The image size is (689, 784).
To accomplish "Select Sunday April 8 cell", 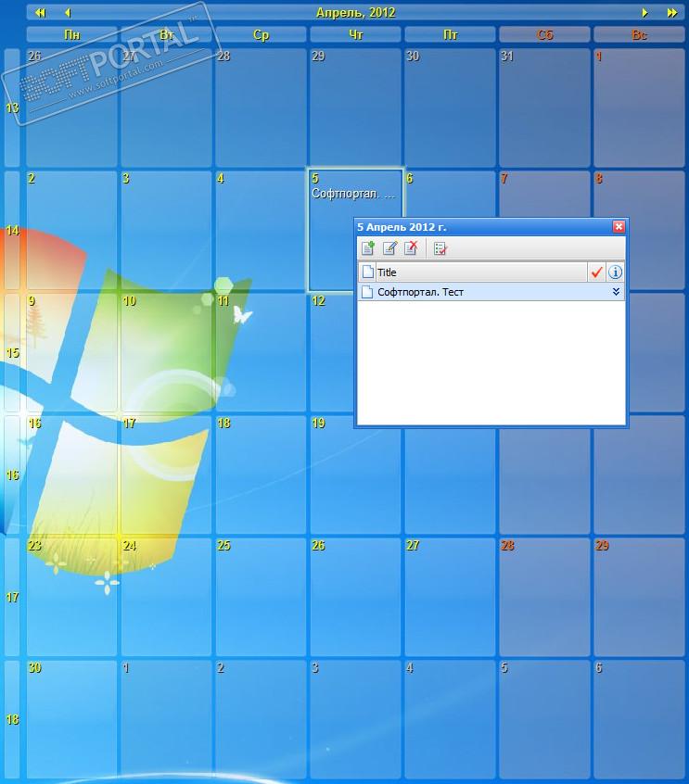I will coord(639,194).
